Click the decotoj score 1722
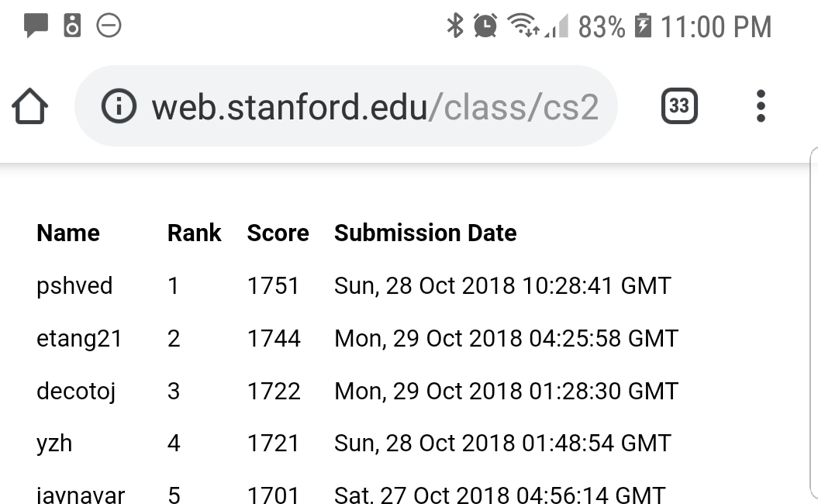 tap(274, 391)
